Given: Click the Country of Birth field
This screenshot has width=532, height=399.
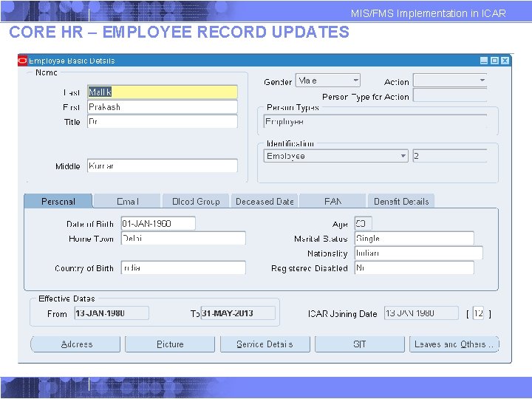Looking at the screenshot, I should pyautogui.click(x=183, y=267).
